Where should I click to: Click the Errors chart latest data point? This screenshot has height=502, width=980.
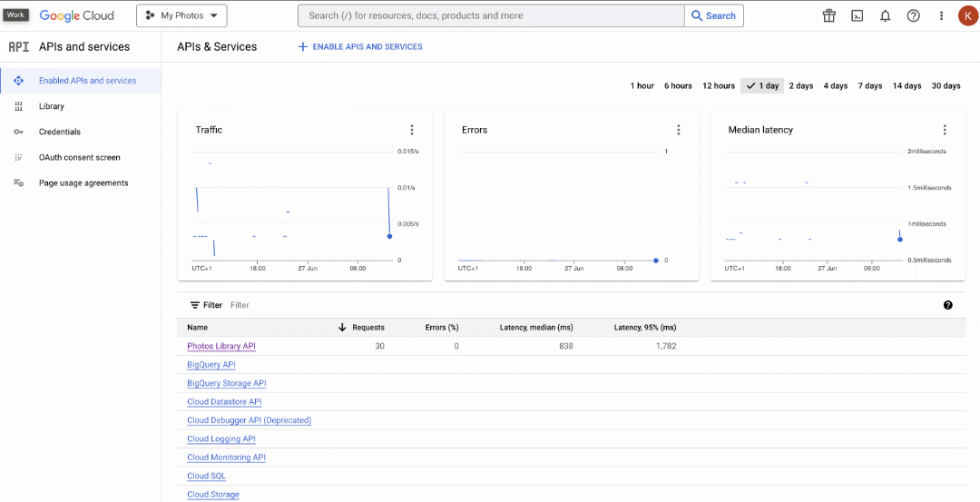pos(656,260)
